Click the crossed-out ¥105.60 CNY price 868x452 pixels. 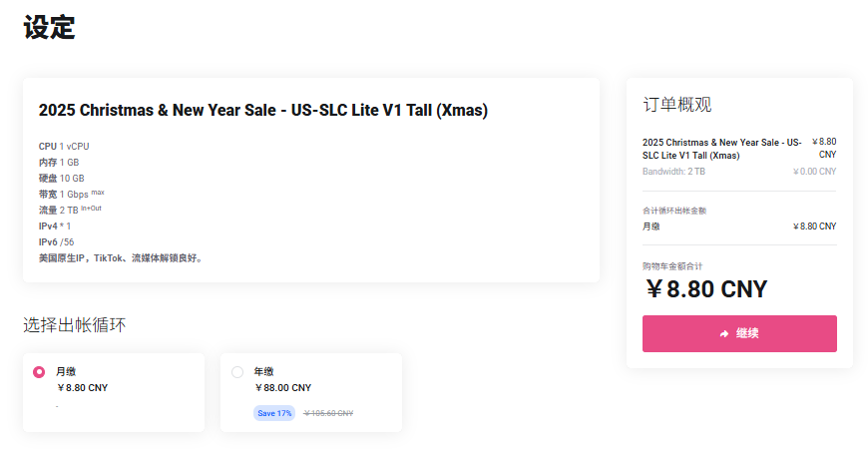(328, 413)
